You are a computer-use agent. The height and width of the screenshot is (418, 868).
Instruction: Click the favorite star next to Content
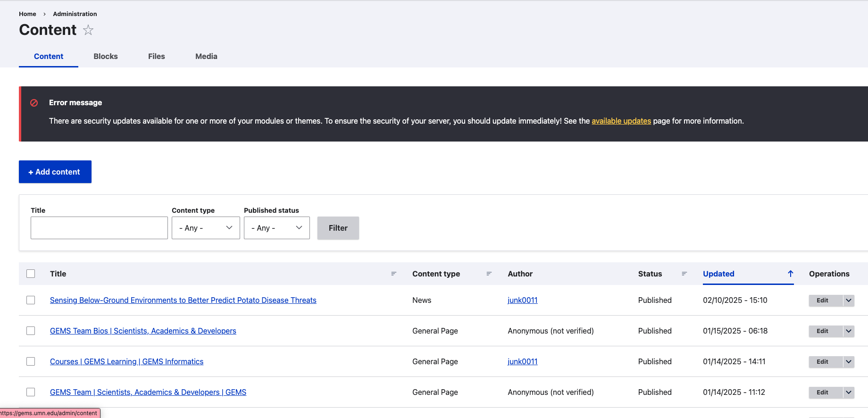88,30
